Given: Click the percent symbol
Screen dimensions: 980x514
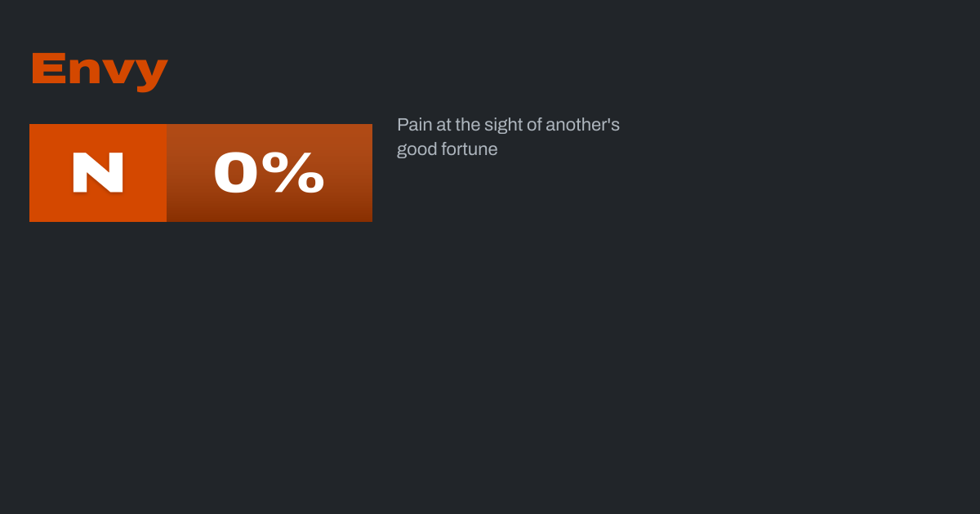Looking at the screenshot, I should (x=299, y=173).
